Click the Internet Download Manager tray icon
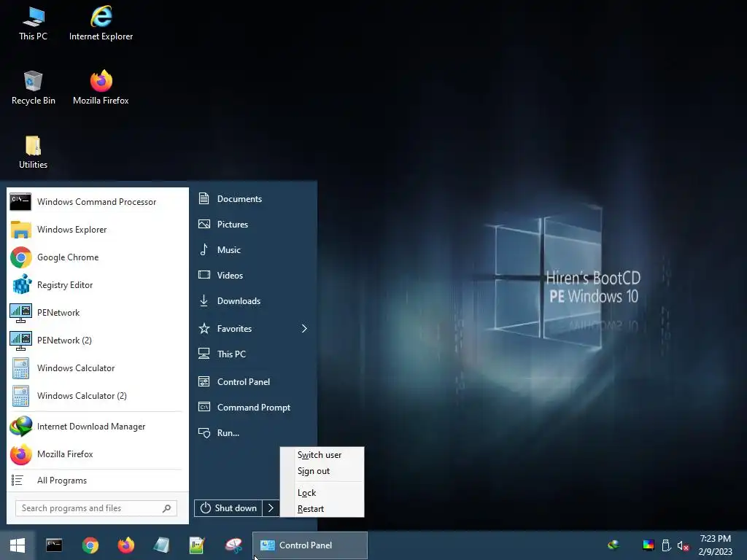Viewport: 747px width, 560px height. [614, 544]
